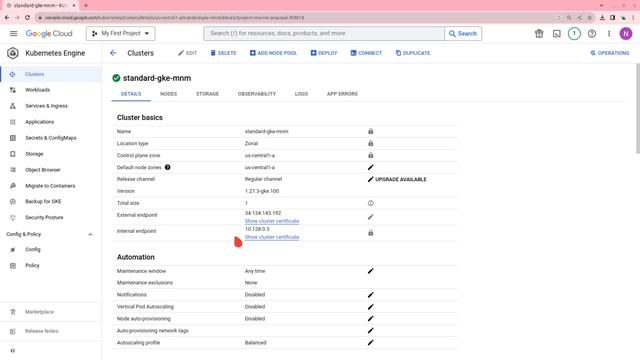Click ADD NODE POOL

(273, 53)
